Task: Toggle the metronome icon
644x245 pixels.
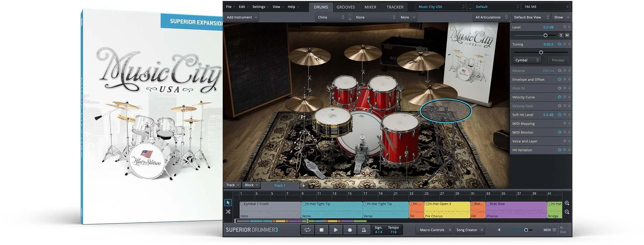Action: point(364,230)
